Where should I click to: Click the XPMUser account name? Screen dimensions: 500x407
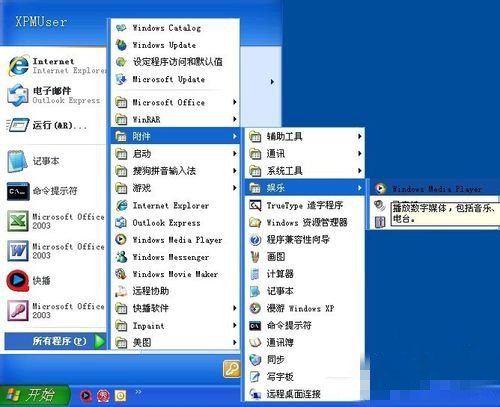click(x=41, y=22)
